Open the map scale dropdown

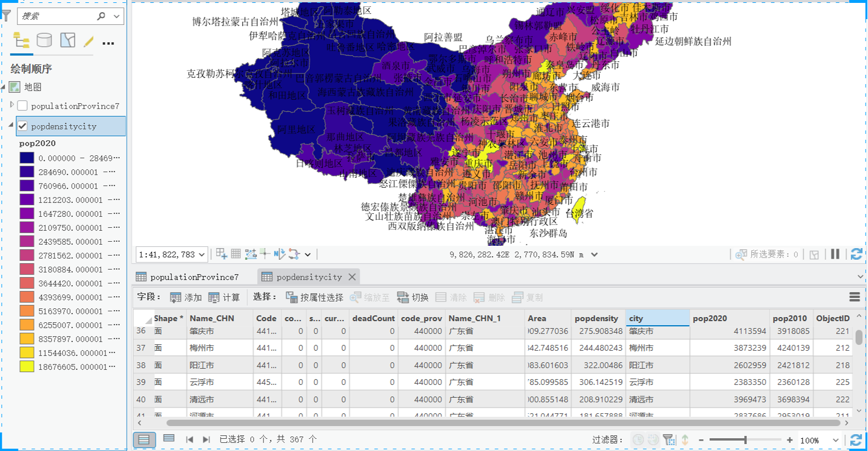coord(202,254)
